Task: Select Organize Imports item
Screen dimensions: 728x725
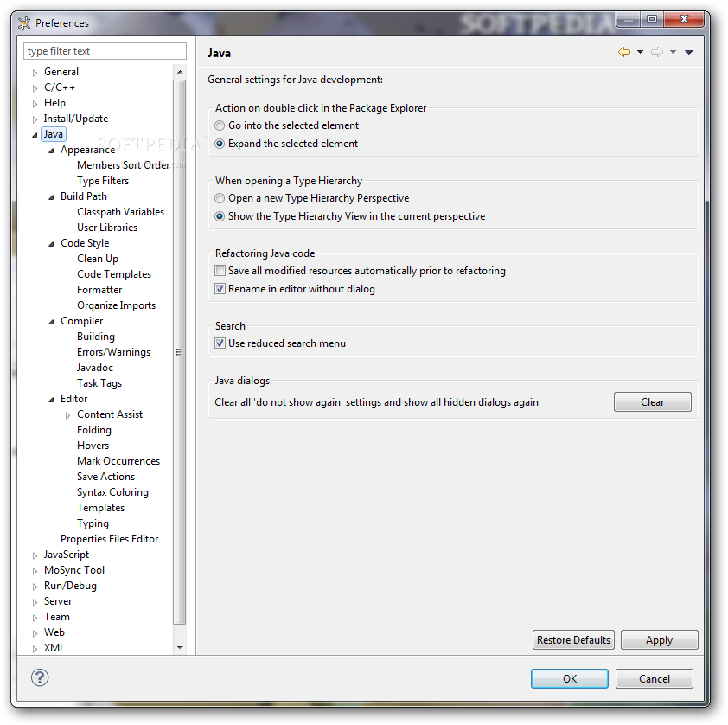Action: point(116,305)
